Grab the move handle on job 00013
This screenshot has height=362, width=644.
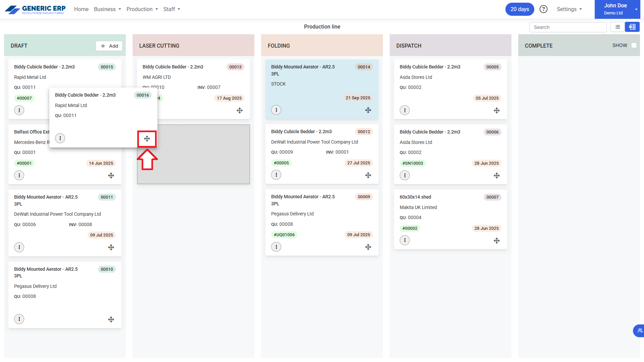pos(240,110)
